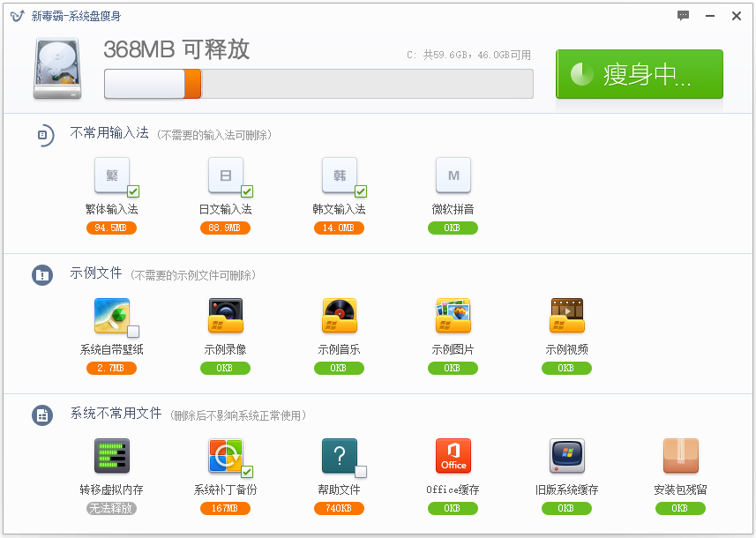Click the 2.7MB size badge

pos(111,369)
